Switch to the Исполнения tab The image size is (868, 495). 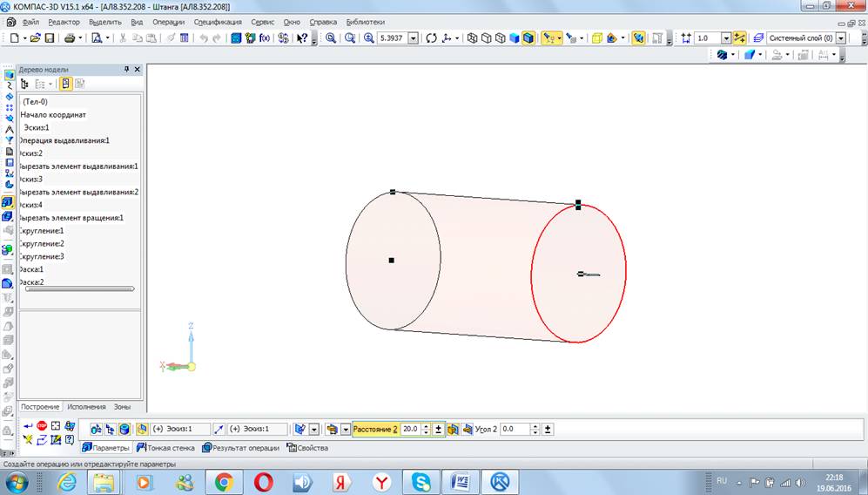[x=86, y=407]
